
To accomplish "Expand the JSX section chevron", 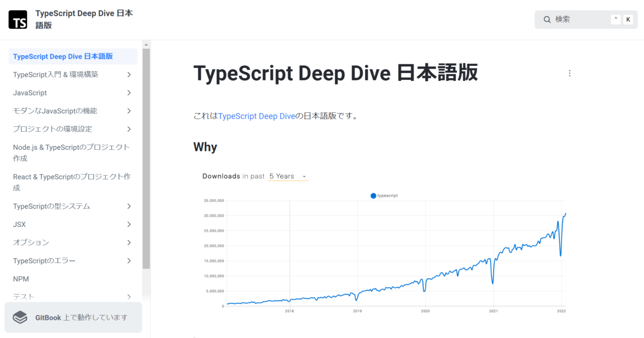I will pyautogui.click(x=129, y=224).
